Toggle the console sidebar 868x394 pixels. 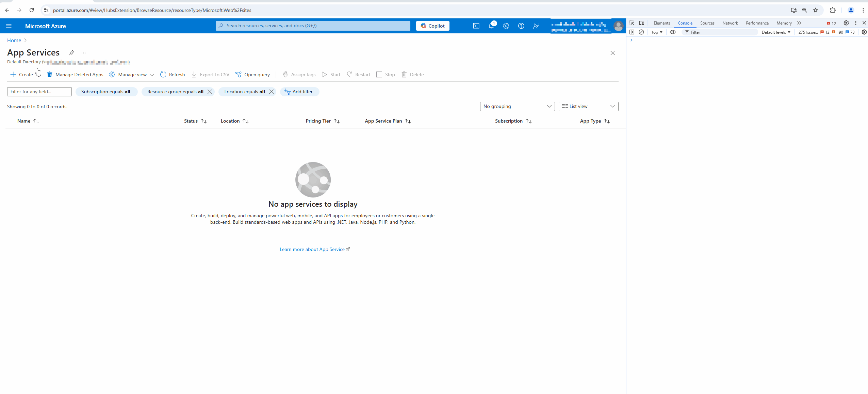click(x=632, y=32)
